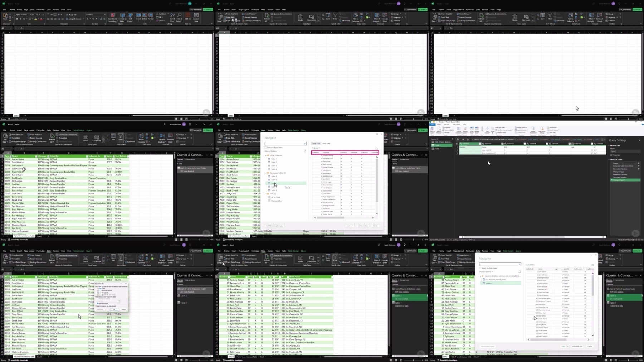Click Remove Columns in Power Query Editor
The image size is (644, 362).
465,130
